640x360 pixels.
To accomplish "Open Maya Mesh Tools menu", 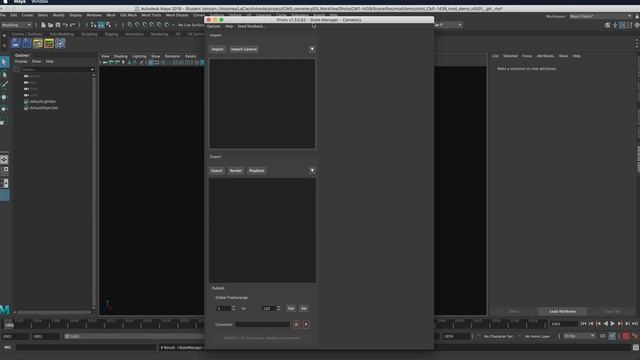I will pos(151,15).
